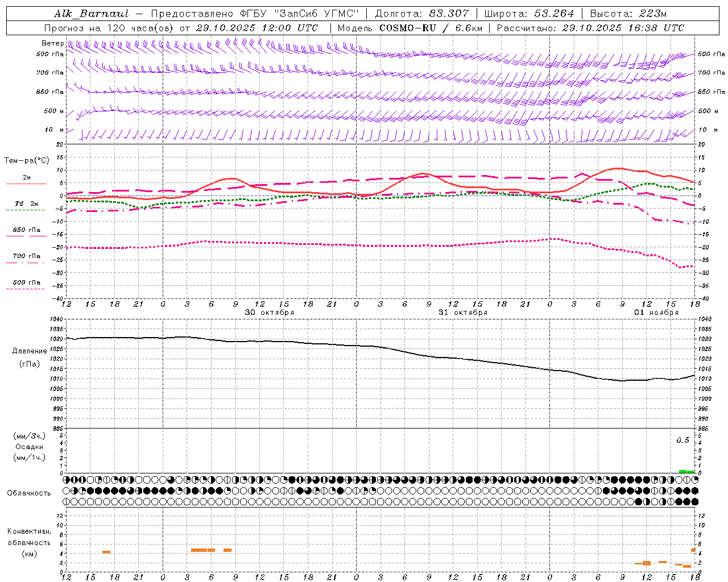Select the provider text ФГБУ "ЗапСиб УГМС"
Image resolution: width=728 pixels, height=582 pixels.
300,14
